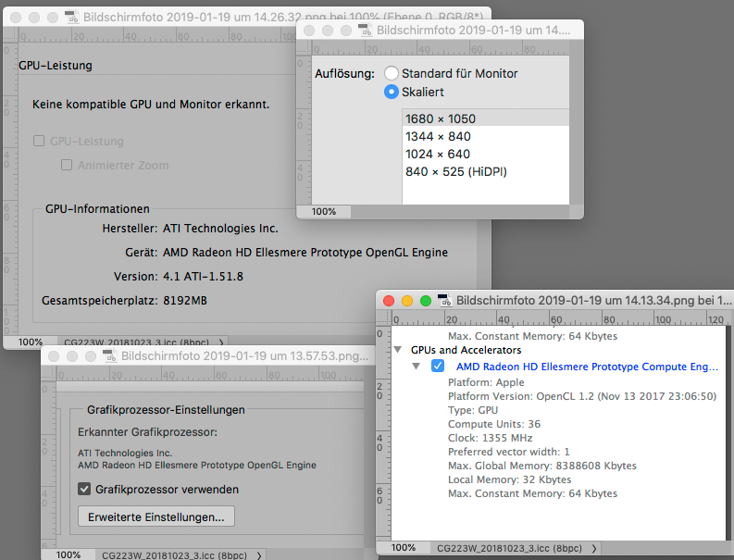This screenshot has width=734, height=560.
Task: Activate window titled 'Bildschirmfoto 2019-01-19 um 14....'
Action: click(473, 31)
